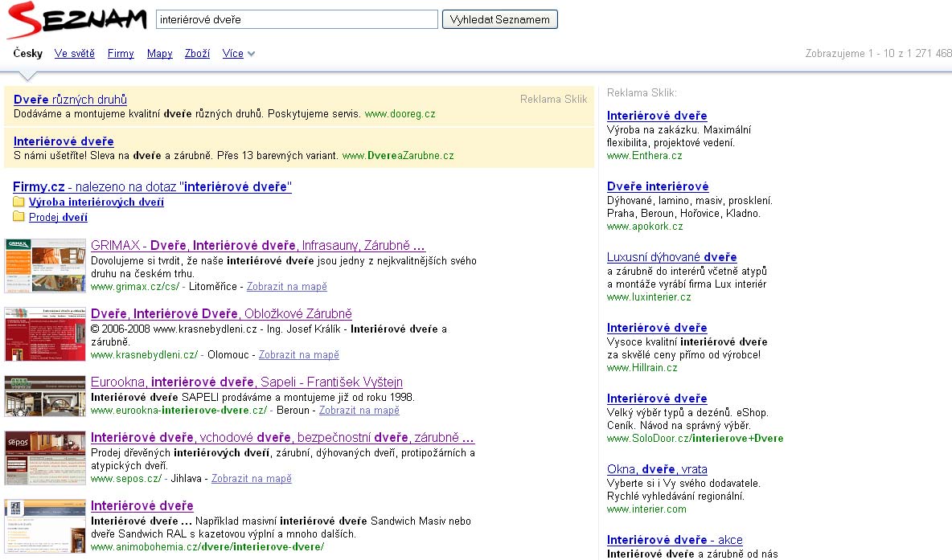Open the Mapy tab
The width and height of the screenshot is (952, 560).
[160, 53]
